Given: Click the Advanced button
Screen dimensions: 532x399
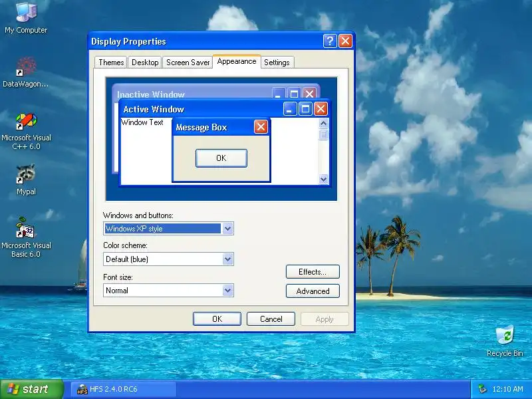Looking at the screenshot, I should point(313,291).
